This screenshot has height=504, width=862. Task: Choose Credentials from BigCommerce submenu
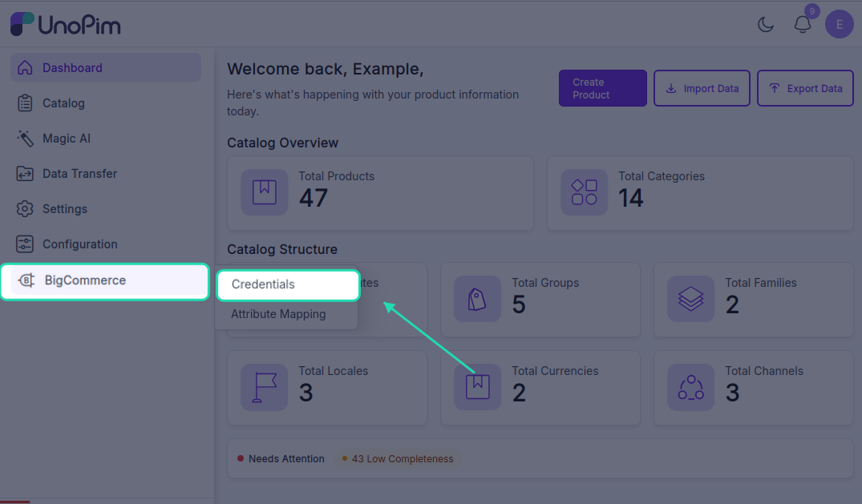point(288,284)
